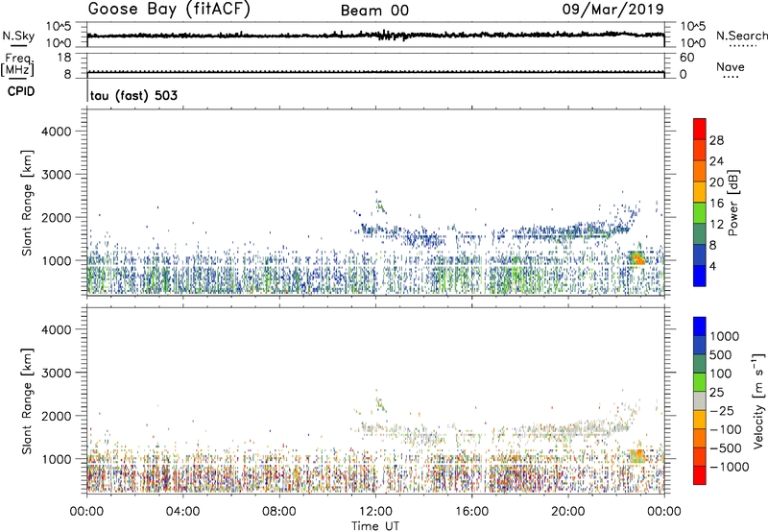
Task: Click the −25 to −100 yellow velocity segment
Action: point(700,420)
